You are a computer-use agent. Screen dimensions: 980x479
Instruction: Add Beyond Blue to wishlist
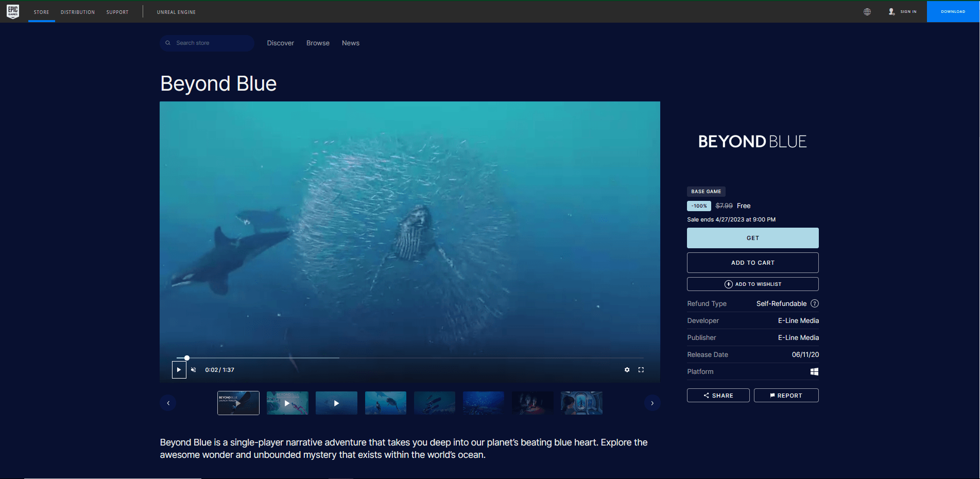click(753, 284)
